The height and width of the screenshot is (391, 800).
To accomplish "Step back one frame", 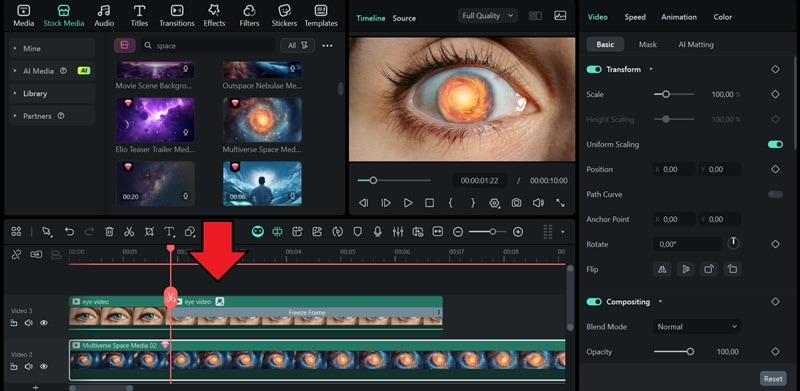I will pyautogui.click(x=363, y=203).
